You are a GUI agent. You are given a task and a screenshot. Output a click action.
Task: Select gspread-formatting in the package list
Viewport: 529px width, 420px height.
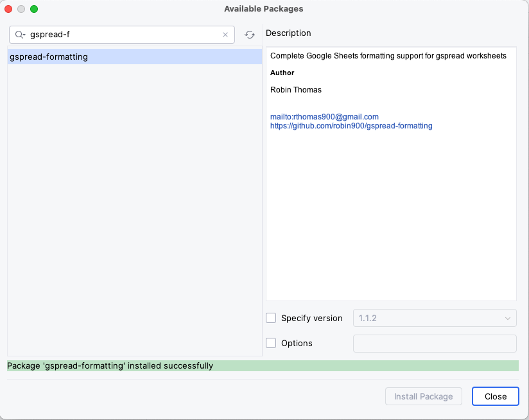click(x=49, y=57)
